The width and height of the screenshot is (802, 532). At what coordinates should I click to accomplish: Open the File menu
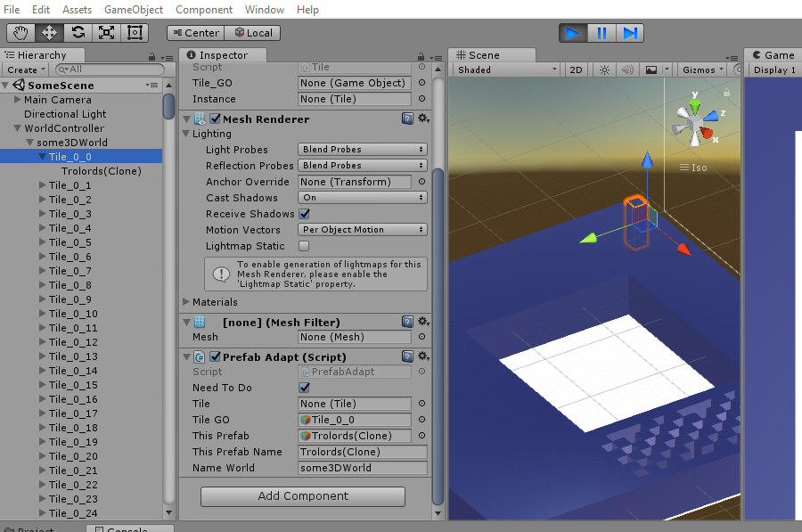[12, 10]
